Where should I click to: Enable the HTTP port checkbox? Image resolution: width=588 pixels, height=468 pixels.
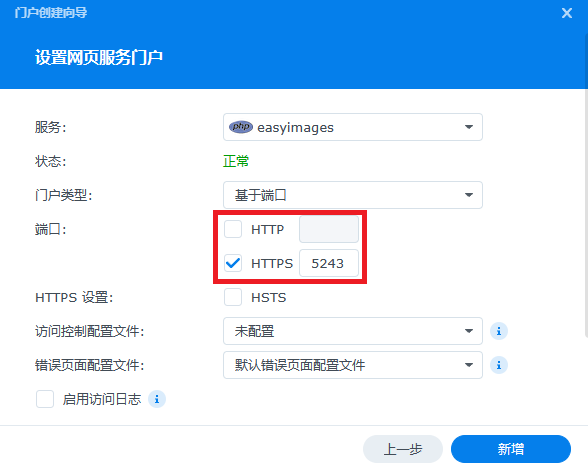pyautogui.click(x=233, y=229)
